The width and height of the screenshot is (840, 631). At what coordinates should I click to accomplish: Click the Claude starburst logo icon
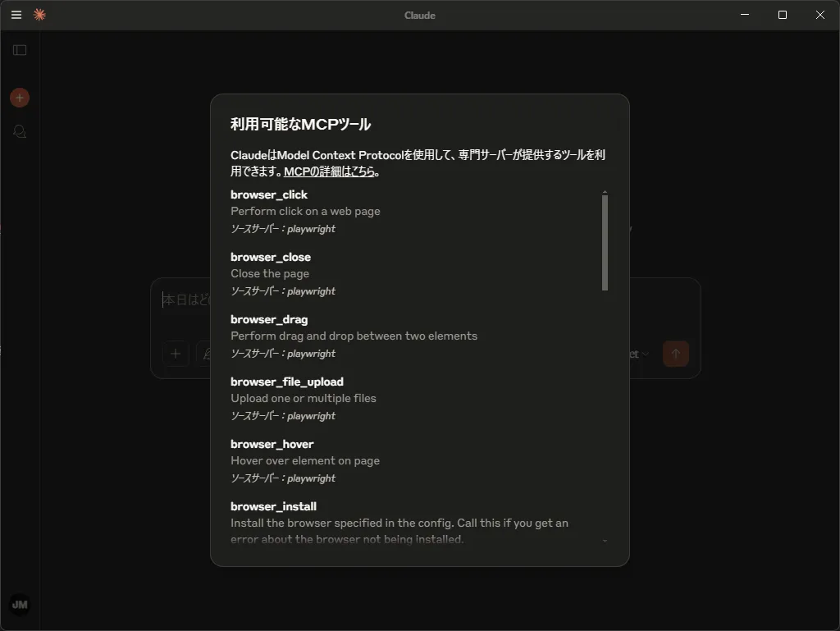click(39, 15)
